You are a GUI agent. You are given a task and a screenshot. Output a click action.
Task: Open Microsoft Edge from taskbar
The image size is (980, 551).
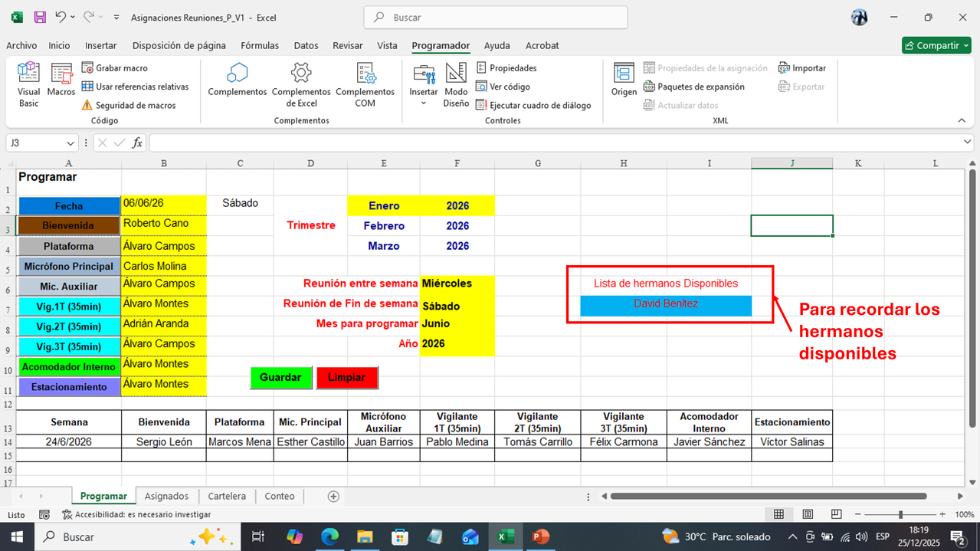pos(329,536)
